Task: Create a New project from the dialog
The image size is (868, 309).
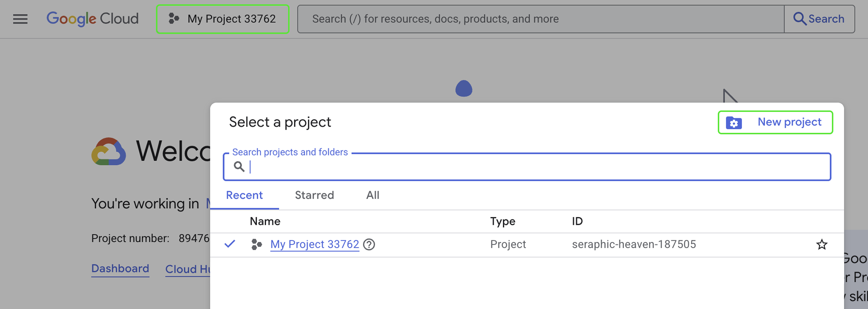Action: point(775,122)
